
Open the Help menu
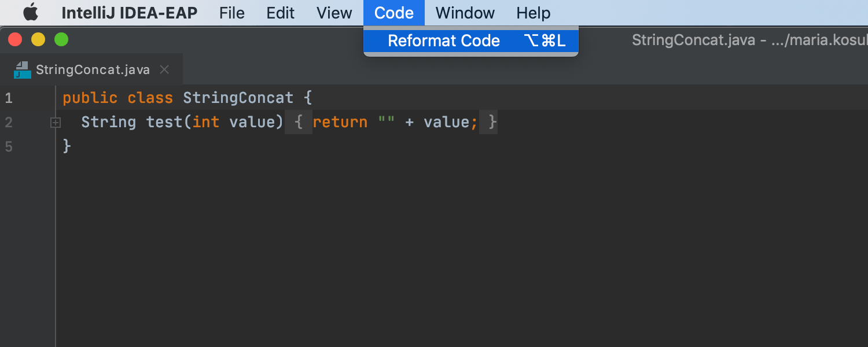[x=534, y=13]
